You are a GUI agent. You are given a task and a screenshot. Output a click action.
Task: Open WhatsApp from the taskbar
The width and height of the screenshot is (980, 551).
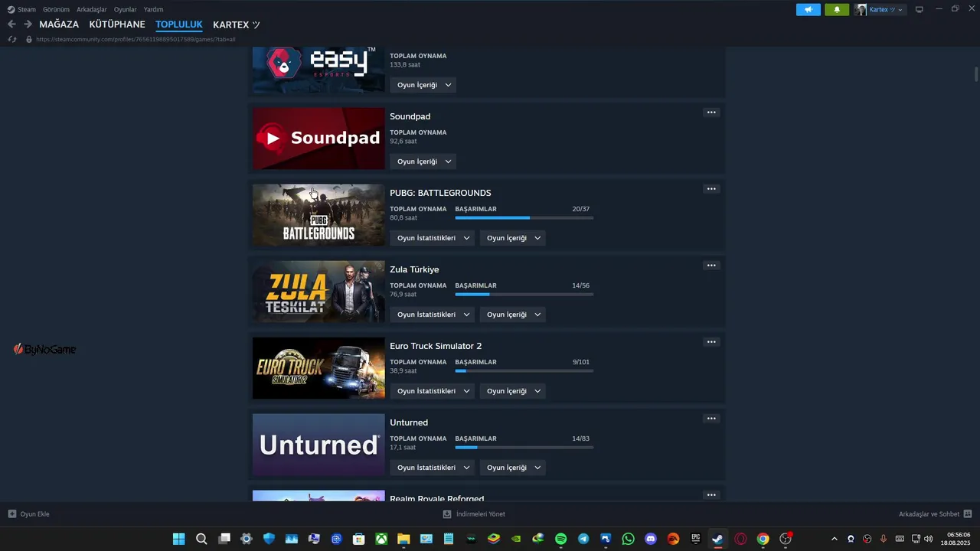[629, 539]
